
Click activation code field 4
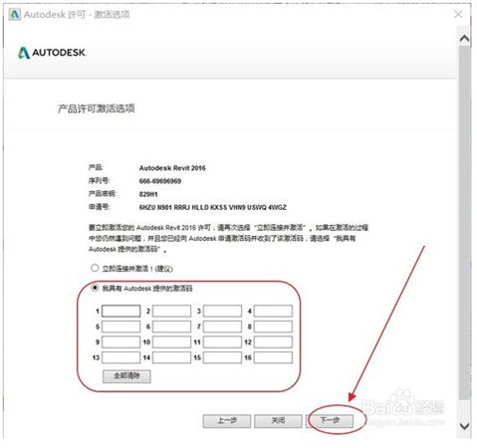click(x=273, y=311)
